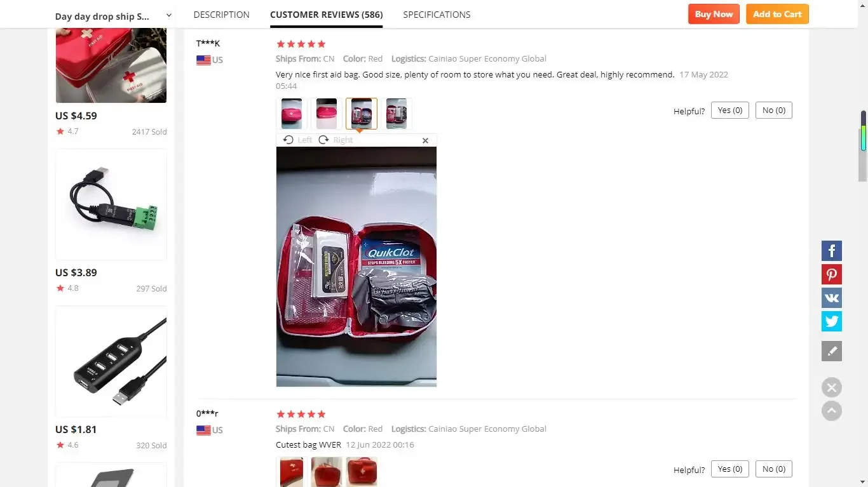Share product on Facebook icon
Image resolution: width=868 pixels, height=487 pixels.
831,251
